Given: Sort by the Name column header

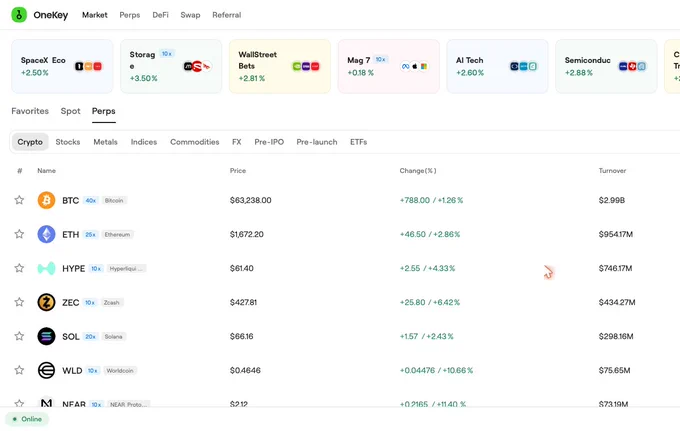Looking at the screenshot, I should [x=46, y=171].
